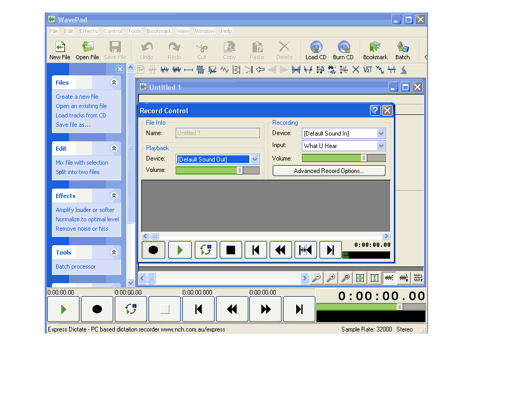This screenshot has width=532, height=399.
Task: Click go to start in Record Control
Action: [x=256, y=250]
